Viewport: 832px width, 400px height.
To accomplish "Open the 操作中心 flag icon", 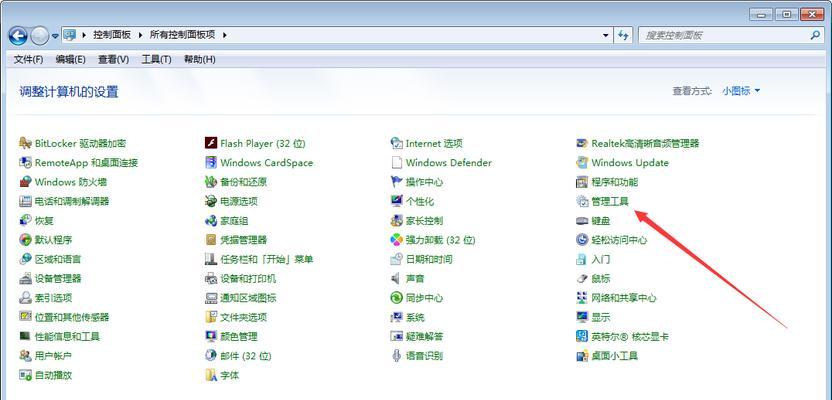I will pos(396,182).
